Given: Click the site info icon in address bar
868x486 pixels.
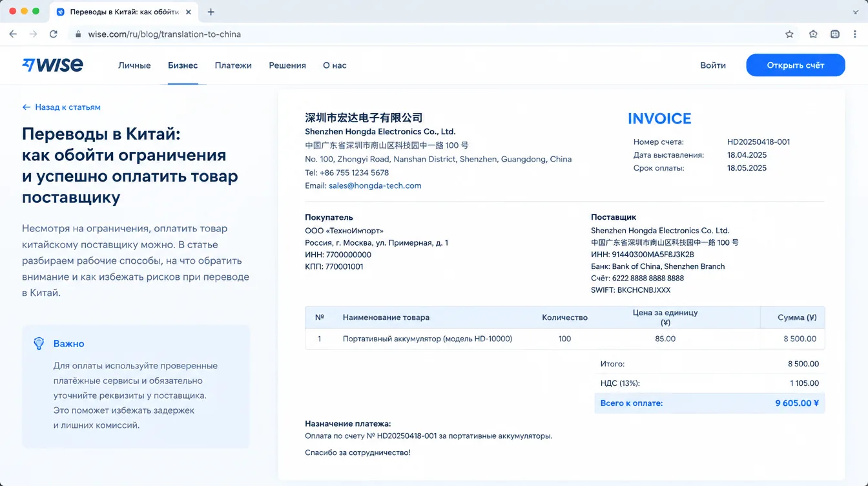Looking at the screenshot, I should (x=78, y=34).
